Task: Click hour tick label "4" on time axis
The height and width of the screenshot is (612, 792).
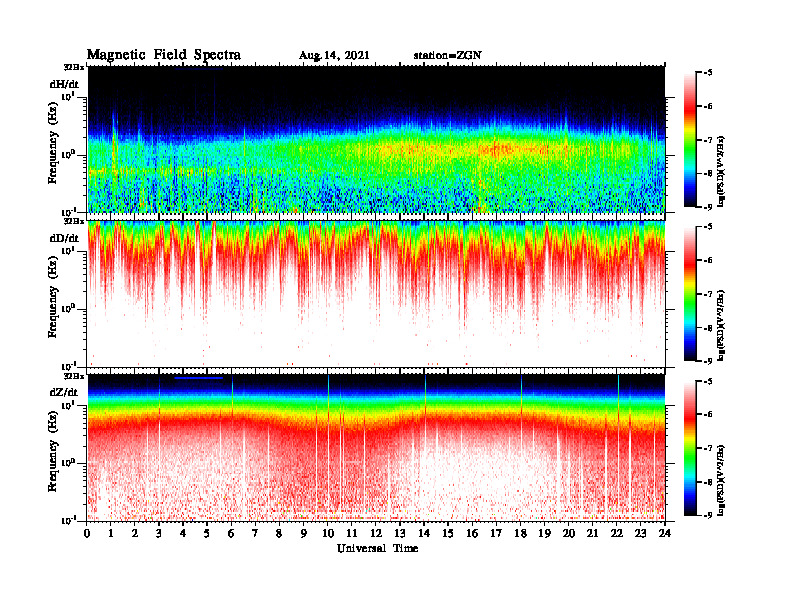Action: click(x=183, y=534)
